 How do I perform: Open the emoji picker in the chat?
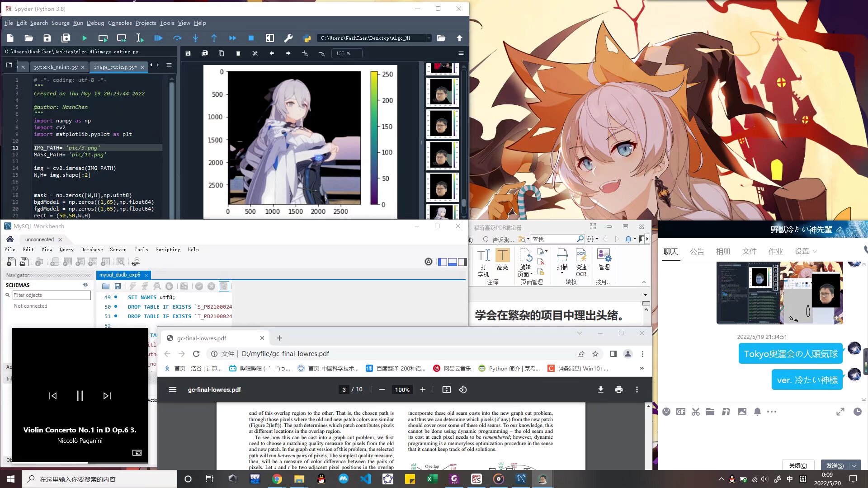(x=666, y=412)
